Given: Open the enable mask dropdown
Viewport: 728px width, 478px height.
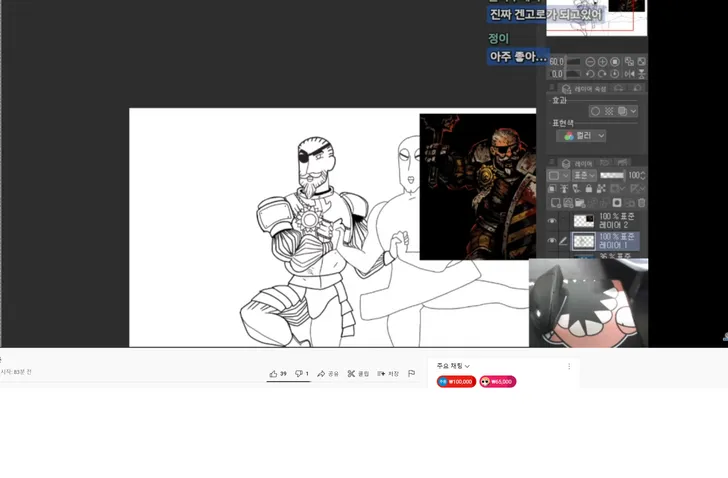Looking at the screenshot, I should coord(617,188).
